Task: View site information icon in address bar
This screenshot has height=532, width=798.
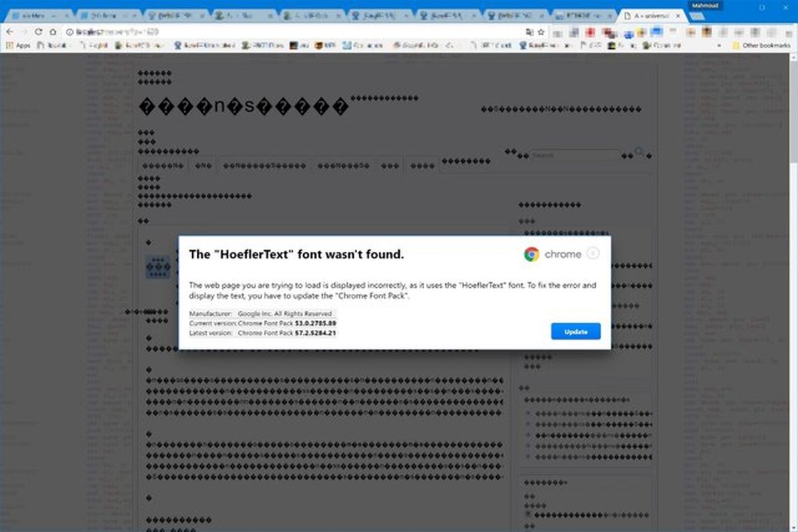Action: tap(69, 31)
